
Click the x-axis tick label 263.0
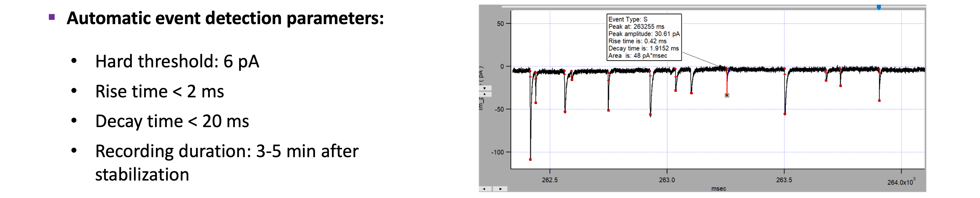(x=667, y=180)
